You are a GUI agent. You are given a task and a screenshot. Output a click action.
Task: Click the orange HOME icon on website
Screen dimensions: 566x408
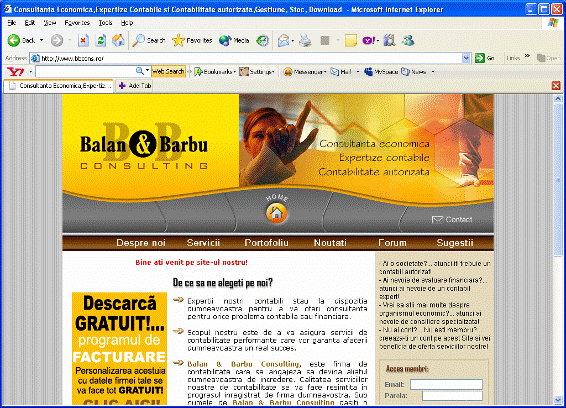pos(277,213)
